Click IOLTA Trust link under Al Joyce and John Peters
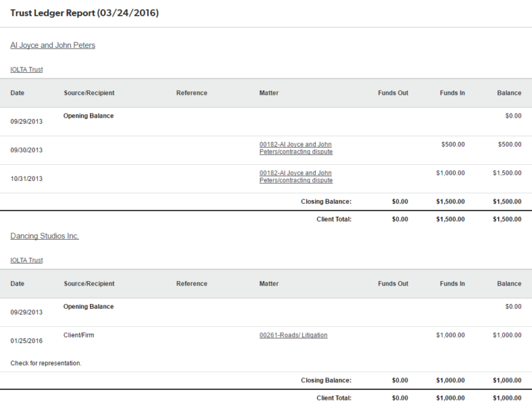Image resolution: width=532 pixels, height=408 pixels. coord(26,70)
